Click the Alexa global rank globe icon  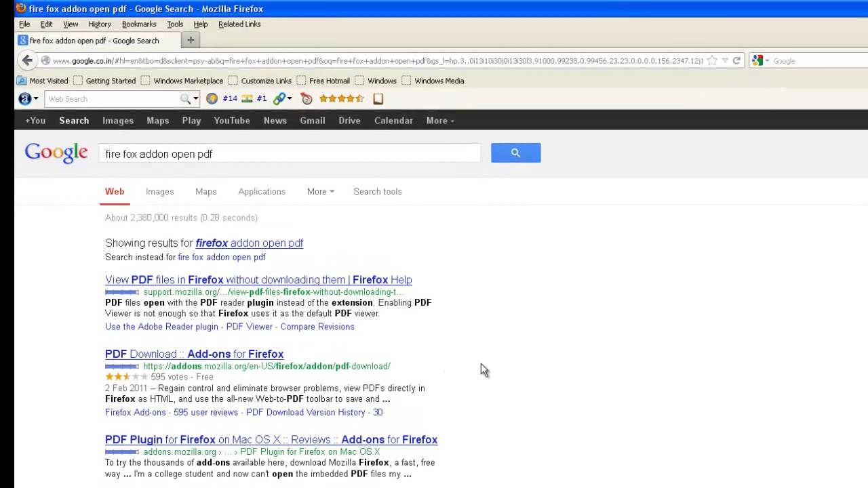click(212, 99)
